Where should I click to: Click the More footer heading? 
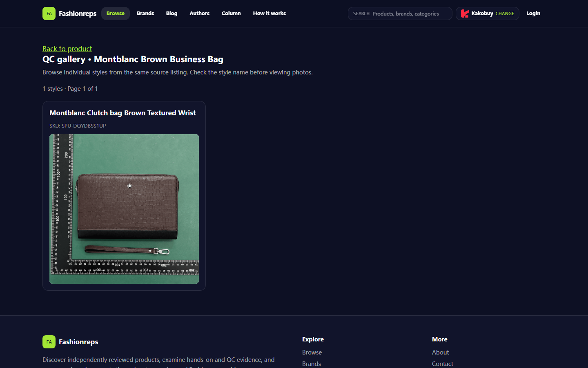coord(440,339)
